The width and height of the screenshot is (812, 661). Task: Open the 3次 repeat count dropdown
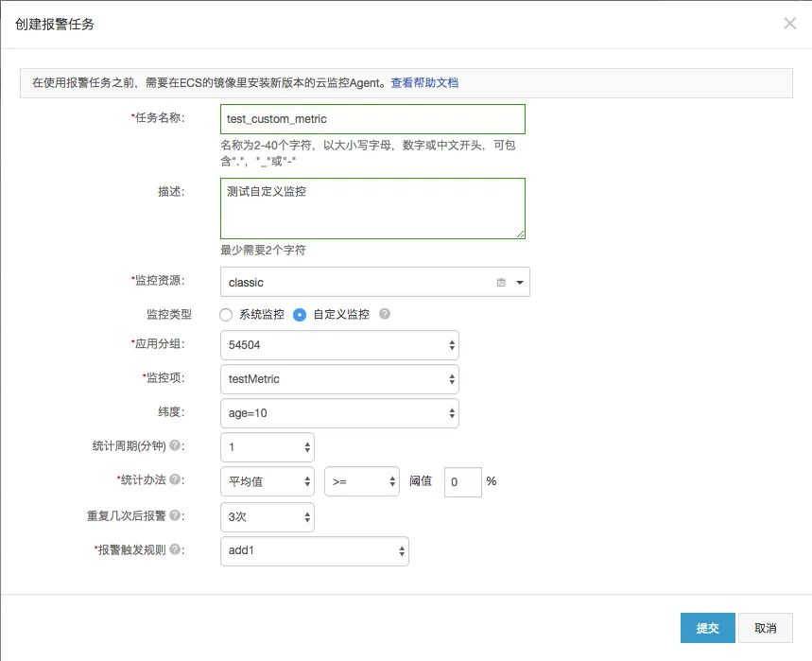pyautogui.click(x=268, y=517)
